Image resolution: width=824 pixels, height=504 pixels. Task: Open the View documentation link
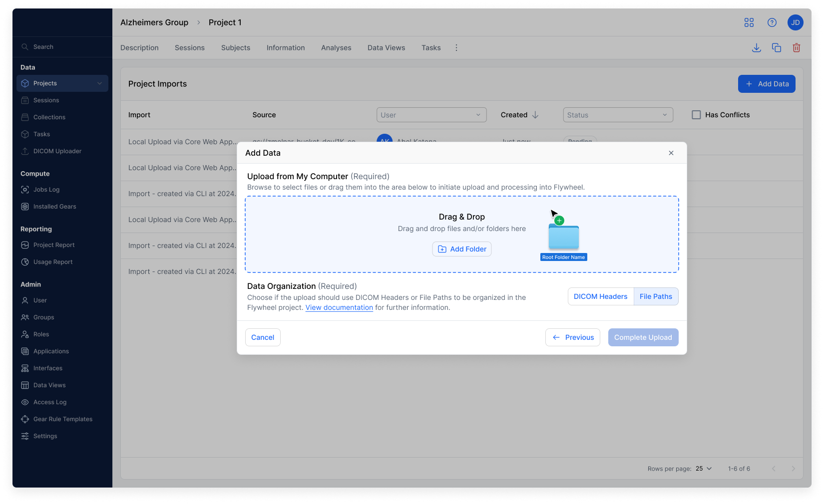tap(339, 307)
